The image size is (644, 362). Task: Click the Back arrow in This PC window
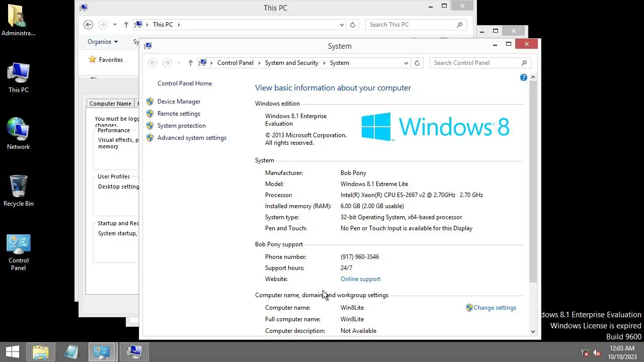pyautogui.click(x=89, y=25)
